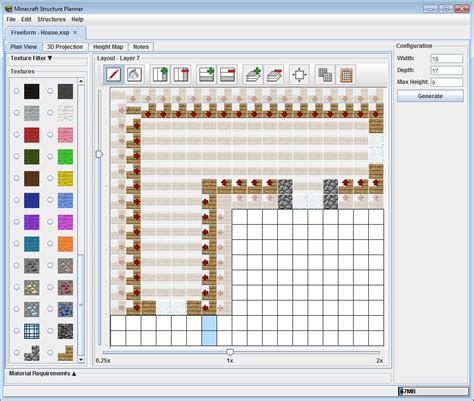Pick the redstone ore texture swatch
Viewport: 474px width, 401px height.
65,287
